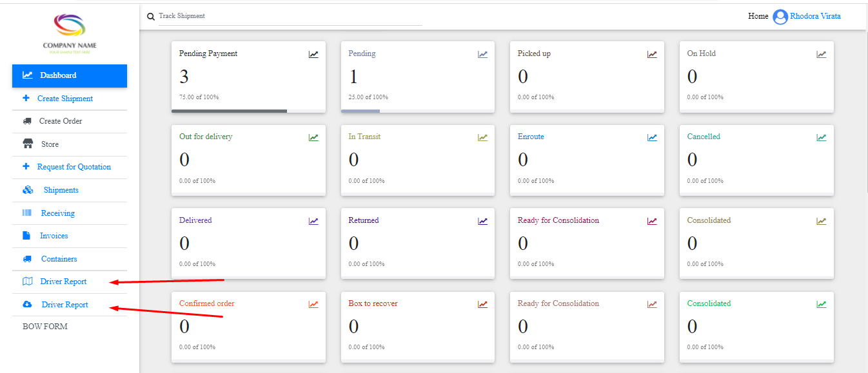Screen dimensions: 868x373
Task: Click the chart icon on Confirmed order card
Action: (313, 304)
